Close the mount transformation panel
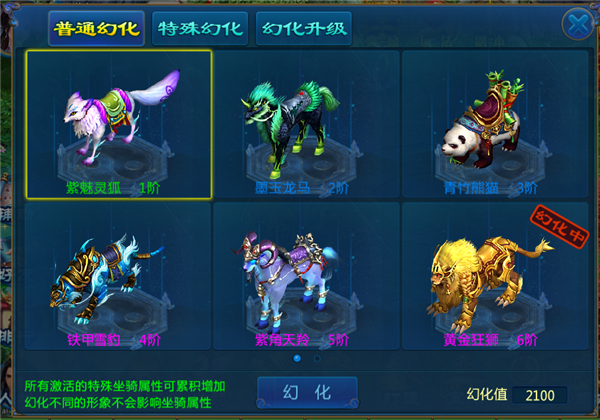Viewport: 600px width, 420px height. pyautogui.click(x=578, y=24)
